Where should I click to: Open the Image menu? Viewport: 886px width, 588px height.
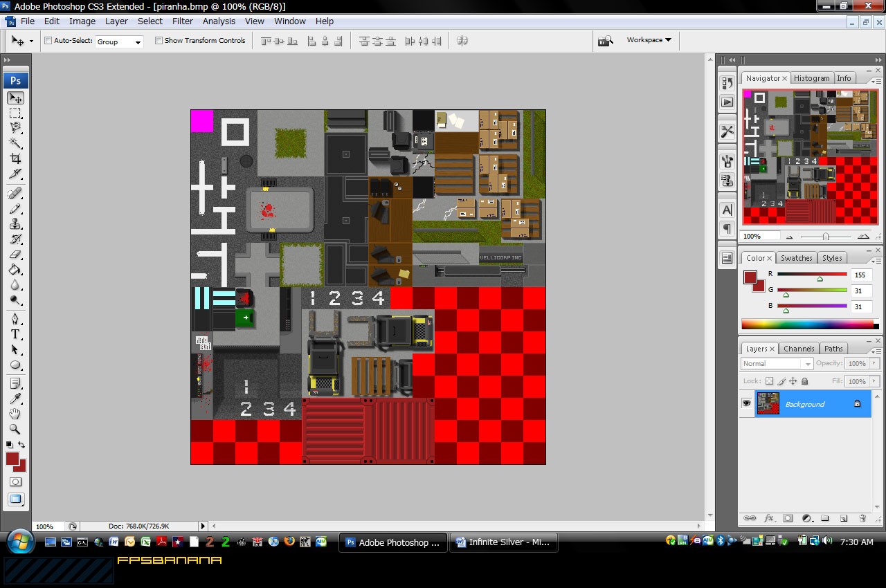[x=82, y=21]
